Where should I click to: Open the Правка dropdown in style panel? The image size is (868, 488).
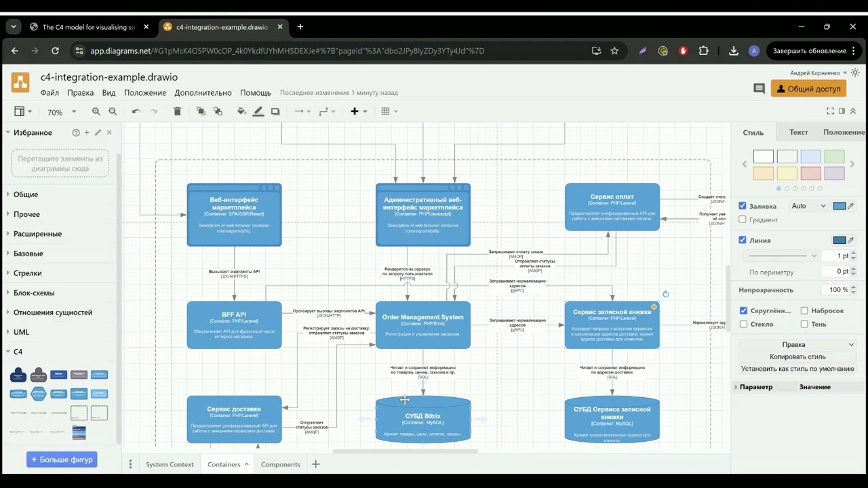click(x=797, y=344)
